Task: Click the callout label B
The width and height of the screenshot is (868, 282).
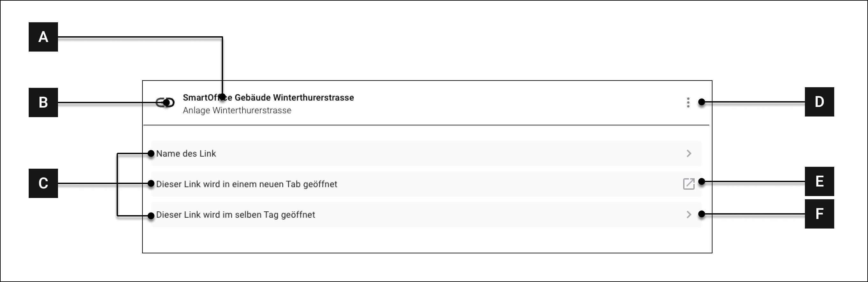Action: (43, 102)
